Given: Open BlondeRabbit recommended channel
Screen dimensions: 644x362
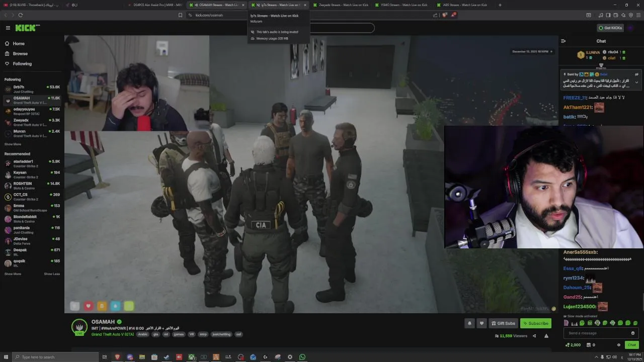Looking at the screenshot, I should tap(32, 219).
